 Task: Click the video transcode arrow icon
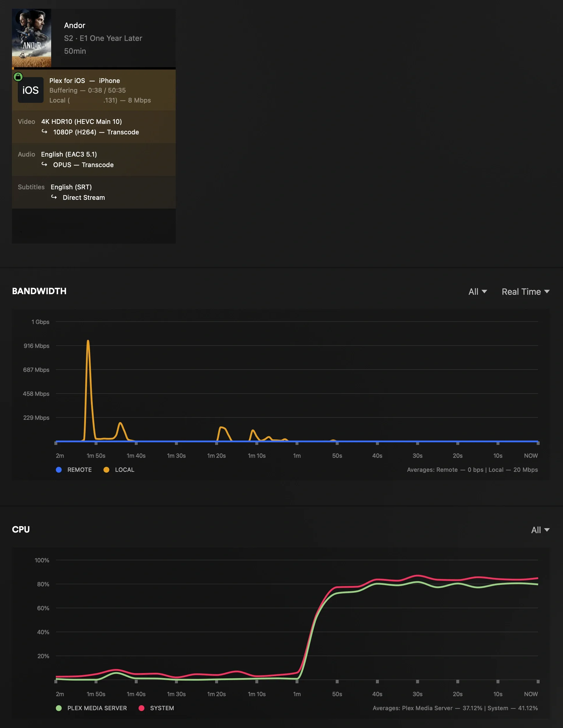(x=44, y=132)
